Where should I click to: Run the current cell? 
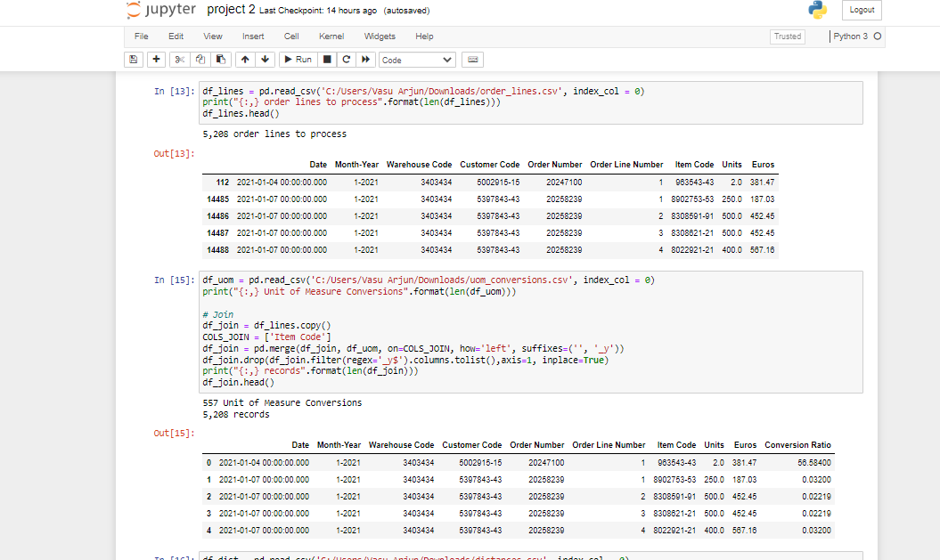(298, 60)
